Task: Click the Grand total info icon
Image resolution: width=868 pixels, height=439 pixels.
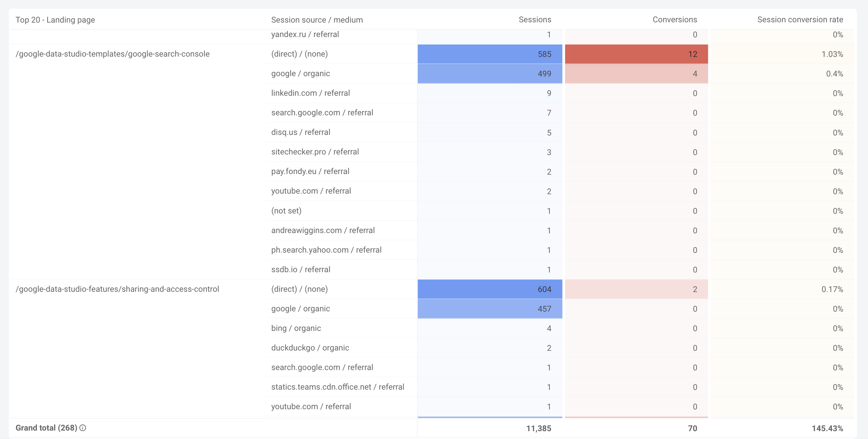Action: (83, 428)
